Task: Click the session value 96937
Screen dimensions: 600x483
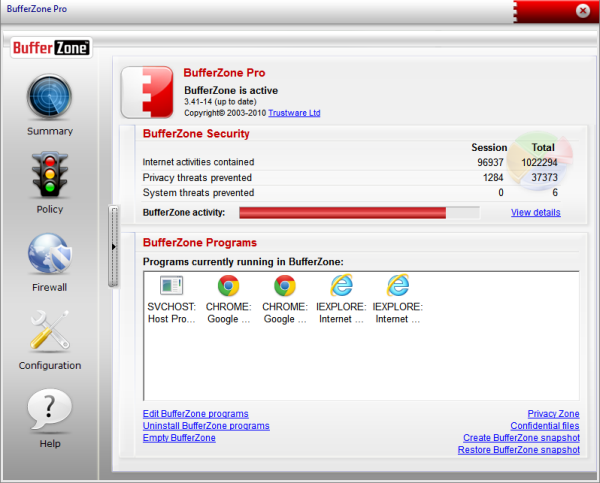Action: point(490,162)
